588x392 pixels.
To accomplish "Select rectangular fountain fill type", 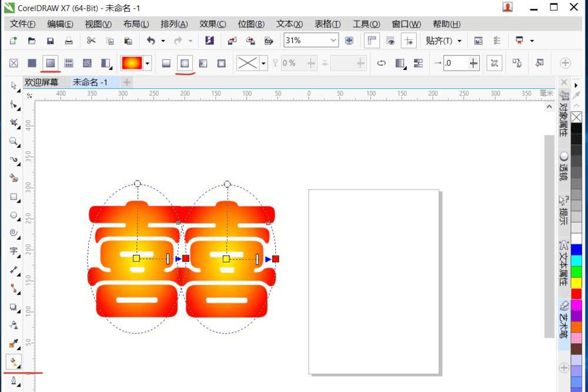I will 222,63.
